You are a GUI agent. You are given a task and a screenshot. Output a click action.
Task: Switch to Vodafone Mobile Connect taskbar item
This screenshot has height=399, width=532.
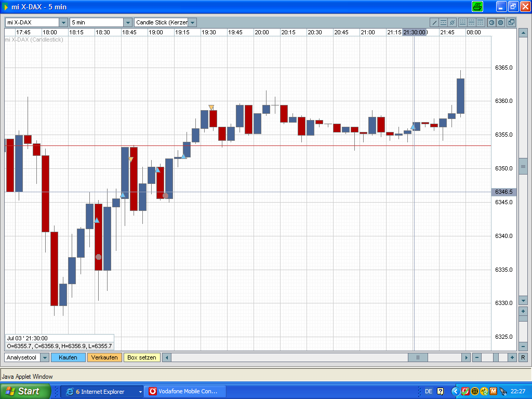(x=186, y=392)
